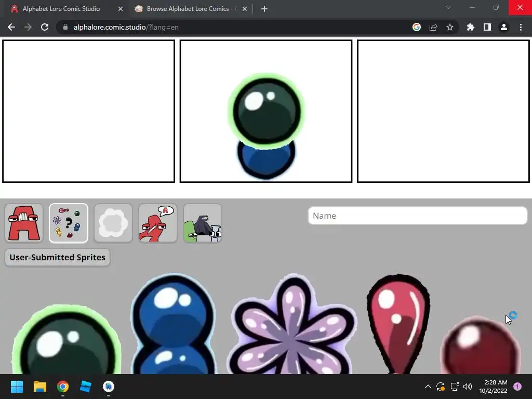Open a new browser tab

(264, 9)
